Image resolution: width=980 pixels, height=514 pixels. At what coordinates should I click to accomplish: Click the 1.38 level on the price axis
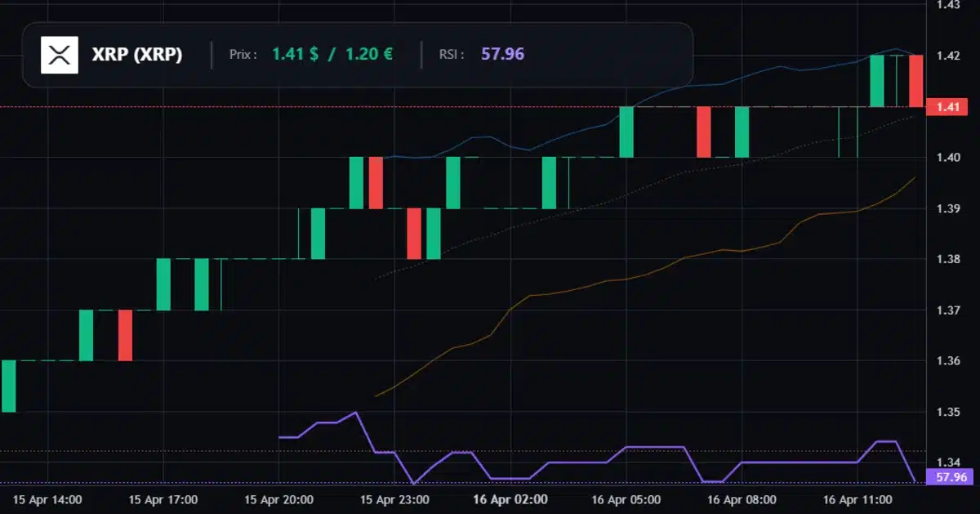pyautogui.click(x=947, y=260)
